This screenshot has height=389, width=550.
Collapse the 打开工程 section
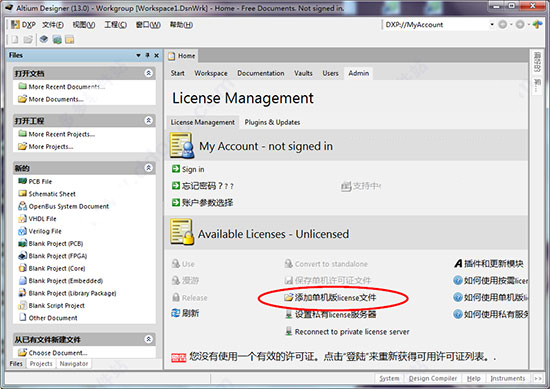point(148,120)
